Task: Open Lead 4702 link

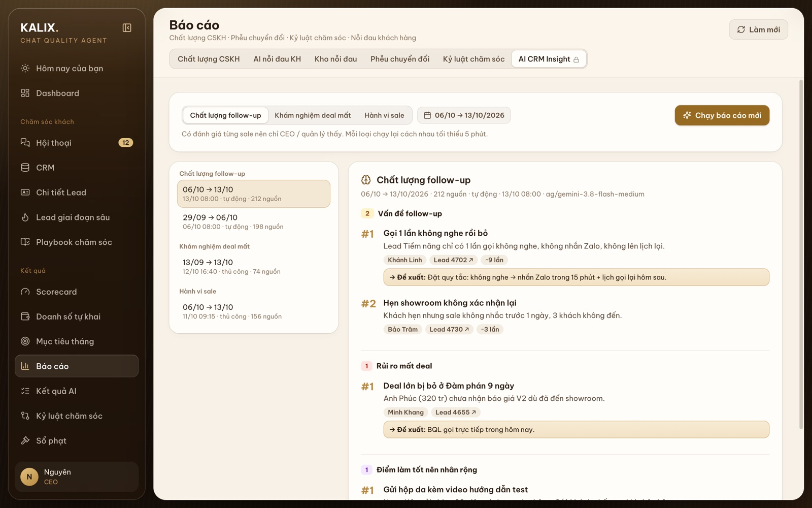Action: click(x=453, y=260)
